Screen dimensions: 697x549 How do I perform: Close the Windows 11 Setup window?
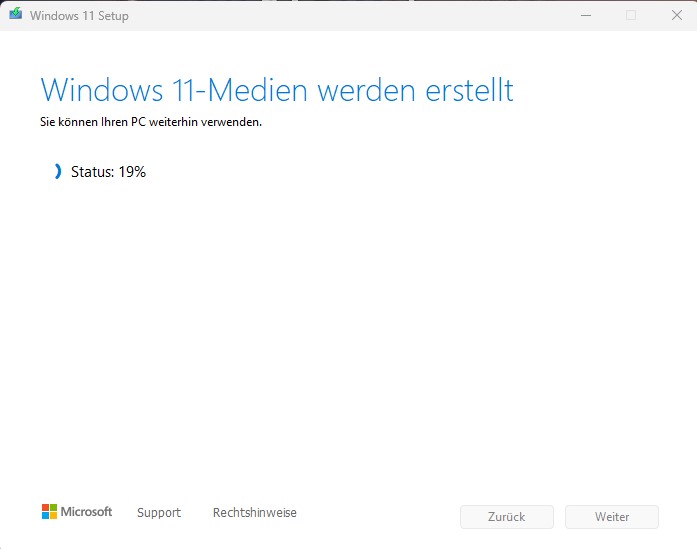click(x=677, y=15)
